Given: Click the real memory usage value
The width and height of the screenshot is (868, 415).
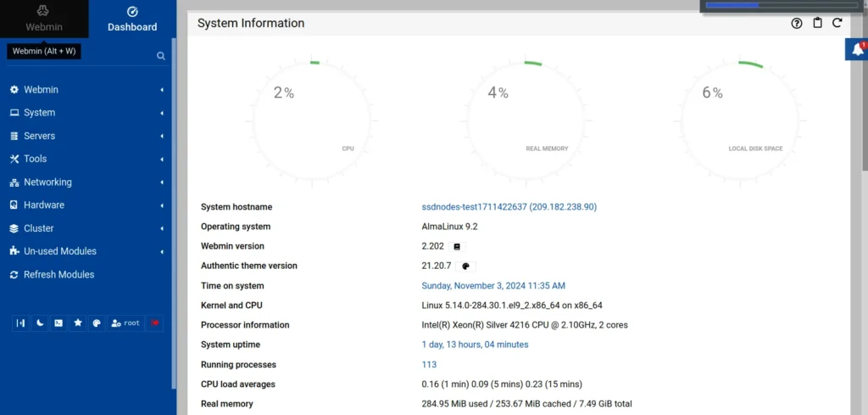Looking at the screenshot, I should pos(527,404).
